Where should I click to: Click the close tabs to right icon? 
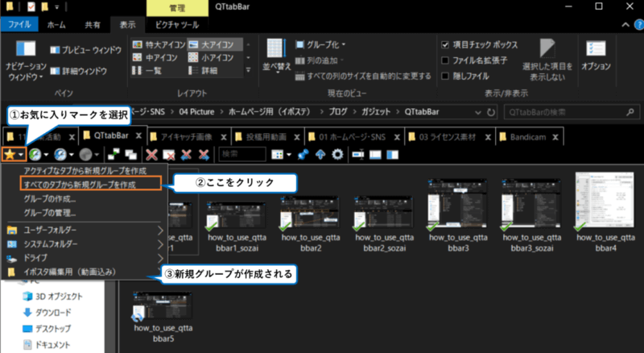tap(204, 155)
